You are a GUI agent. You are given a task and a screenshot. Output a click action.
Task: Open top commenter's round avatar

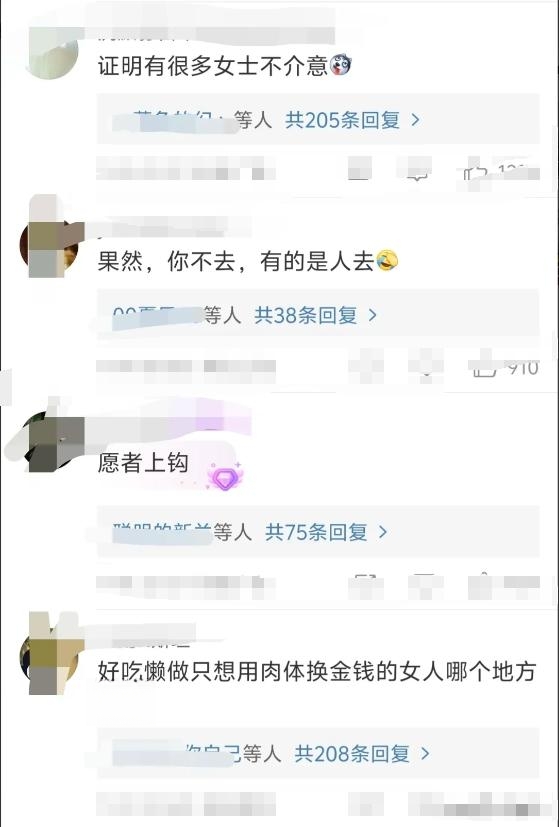(x=51, y=53)
